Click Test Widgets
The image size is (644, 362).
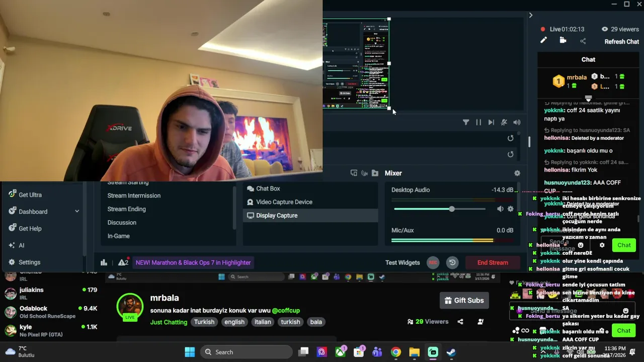(403, 262)
